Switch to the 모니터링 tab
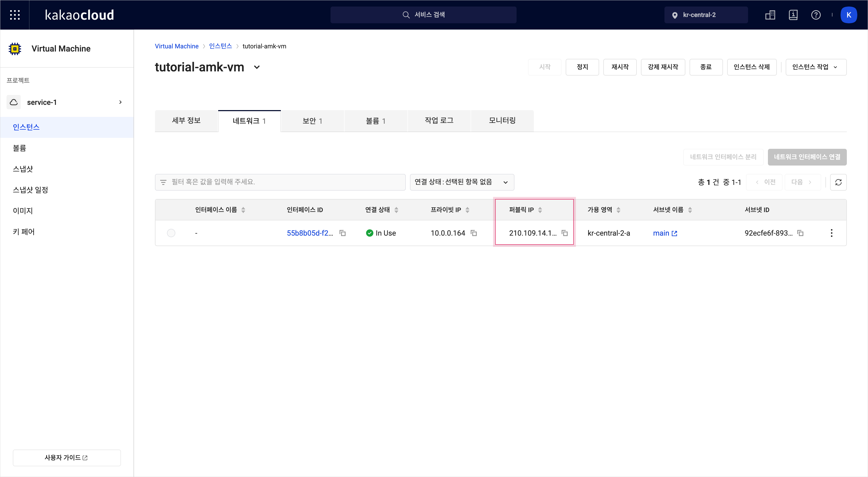 click(x=502, y=121)
